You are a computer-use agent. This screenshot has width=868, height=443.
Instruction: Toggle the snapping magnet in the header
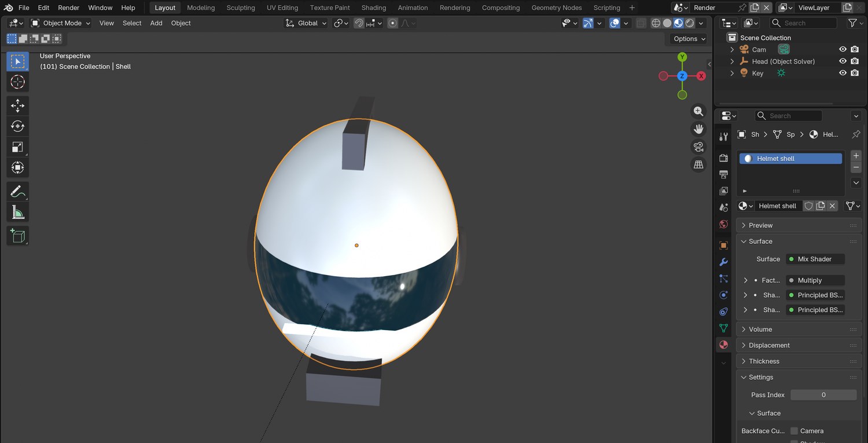pyautogui.click(x=359, y=23)
